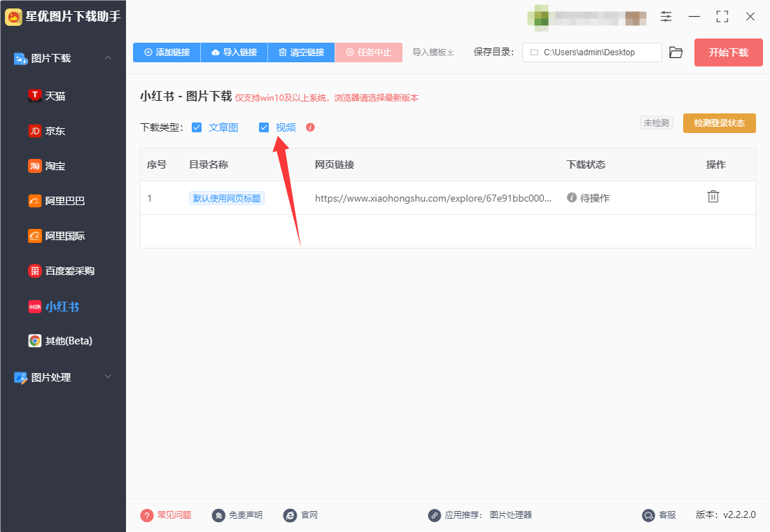Click the 待操作 status cell
The width and height of the screenshot is (770, 532).
tap(588, 198)
